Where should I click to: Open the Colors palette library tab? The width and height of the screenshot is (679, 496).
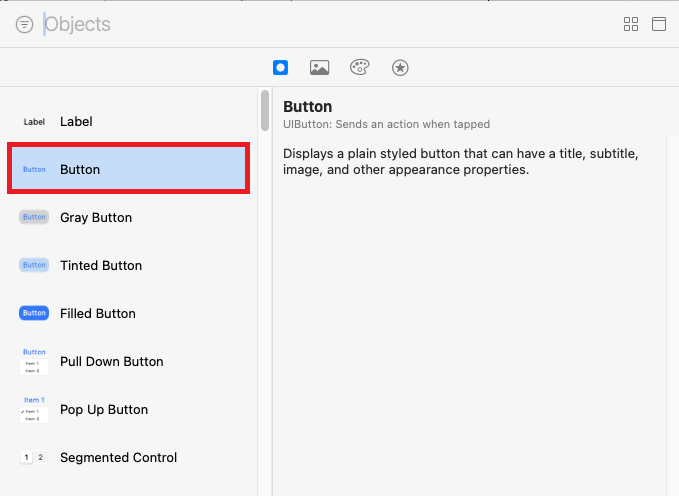click(x=360, y=68)
